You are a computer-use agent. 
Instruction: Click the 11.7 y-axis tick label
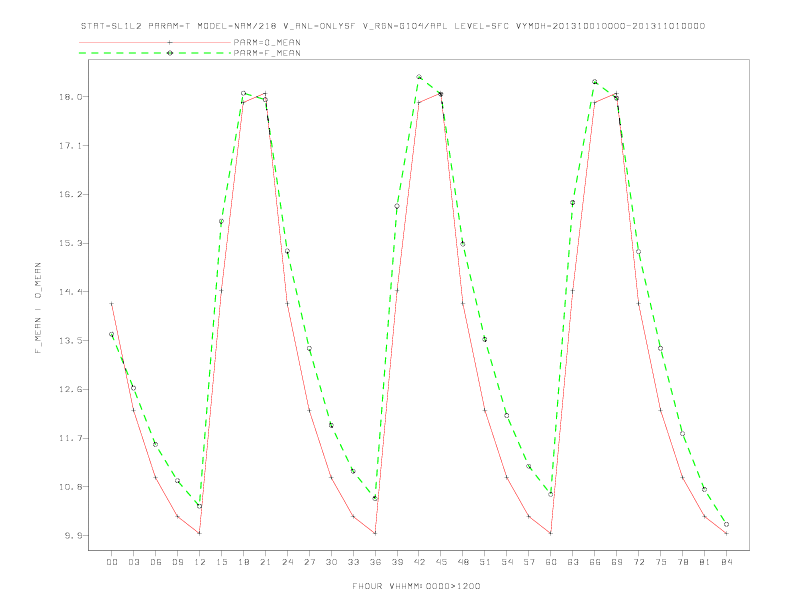tap(71, 438)
